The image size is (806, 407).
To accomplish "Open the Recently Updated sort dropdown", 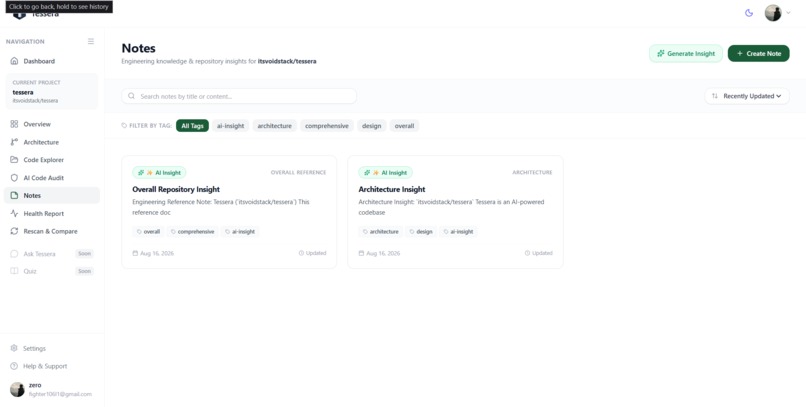I will coord(747,96).
